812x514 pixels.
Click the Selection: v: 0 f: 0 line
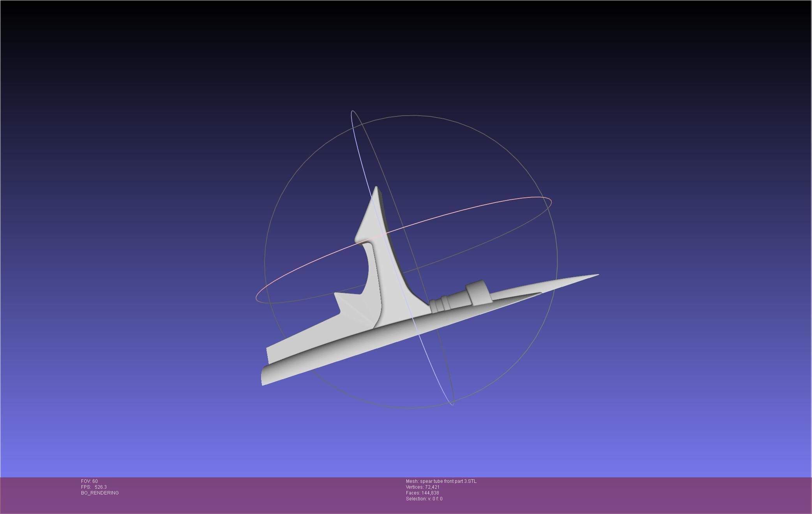(424, 499)
